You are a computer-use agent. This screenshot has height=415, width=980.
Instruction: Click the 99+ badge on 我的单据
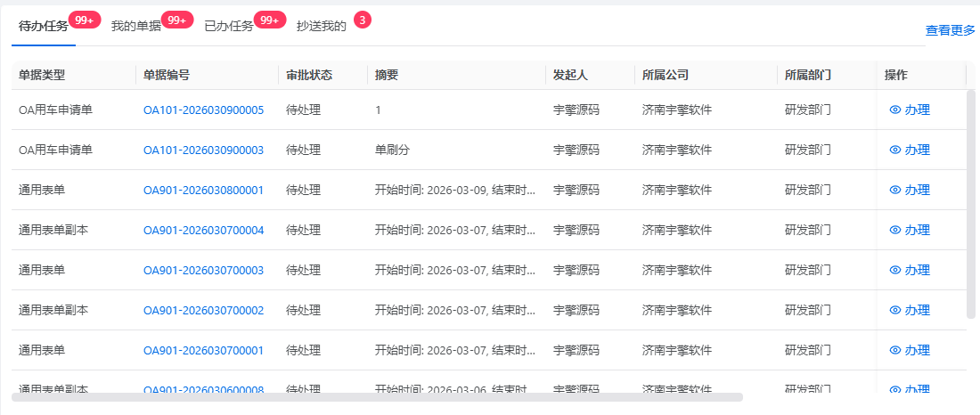coord(177,20)
